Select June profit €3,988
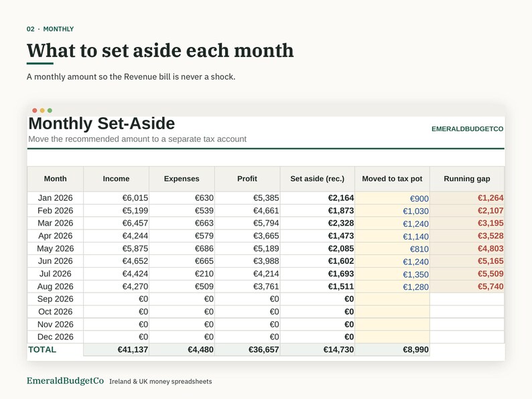 [x=247, y=261]
